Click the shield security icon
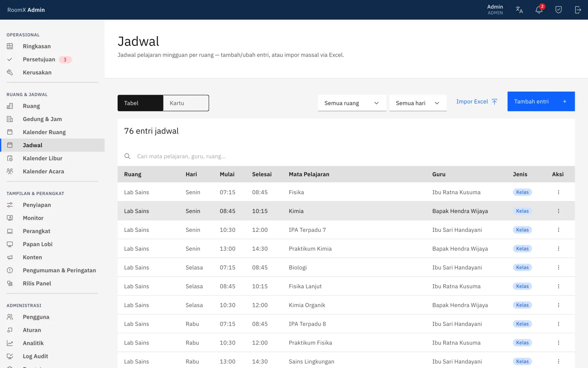This screenshot has width=588, height=368. click(559, 10)
